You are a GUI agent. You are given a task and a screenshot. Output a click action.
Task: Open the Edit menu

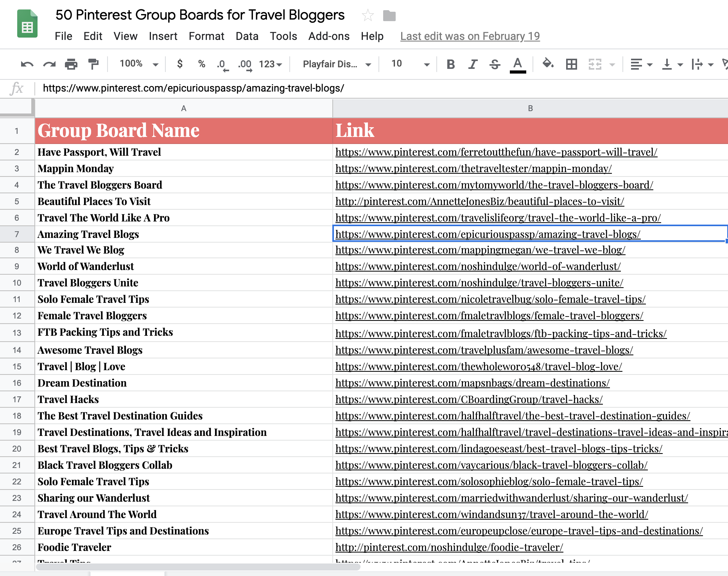(93, 36)
